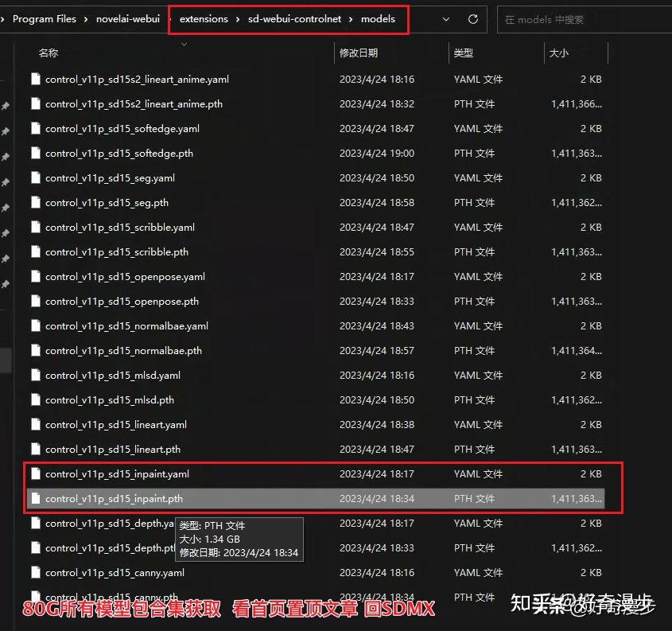Click the file icon beside control_v11p_sd15_mlsd.pth
This screenshot has width=672, height=631.
pos(36,399)
